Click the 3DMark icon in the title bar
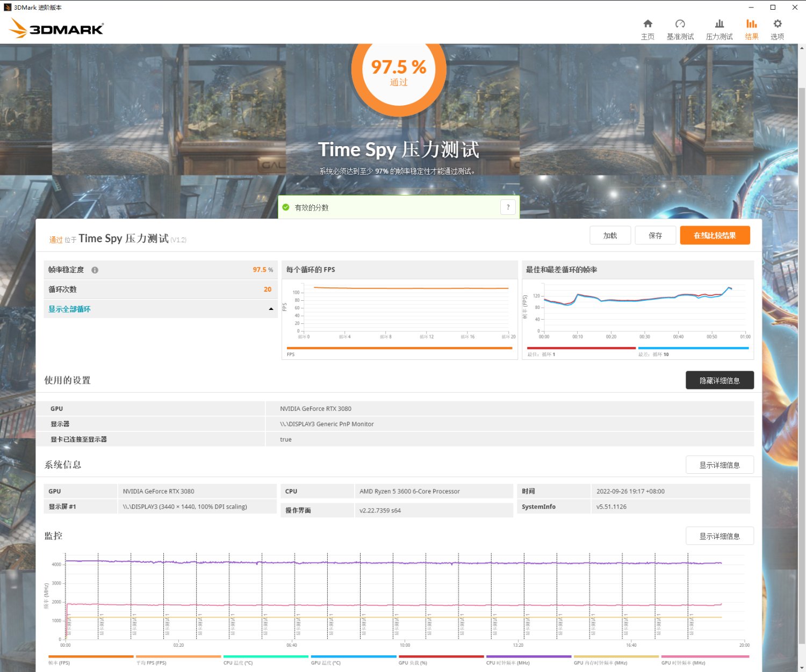The image size is (806, 672). click(8, 8)
